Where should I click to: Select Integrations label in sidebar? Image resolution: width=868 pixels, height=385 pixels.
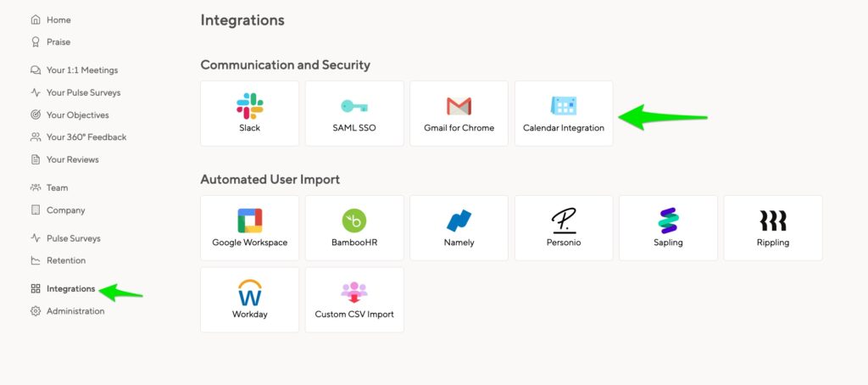tap(71, 288)
